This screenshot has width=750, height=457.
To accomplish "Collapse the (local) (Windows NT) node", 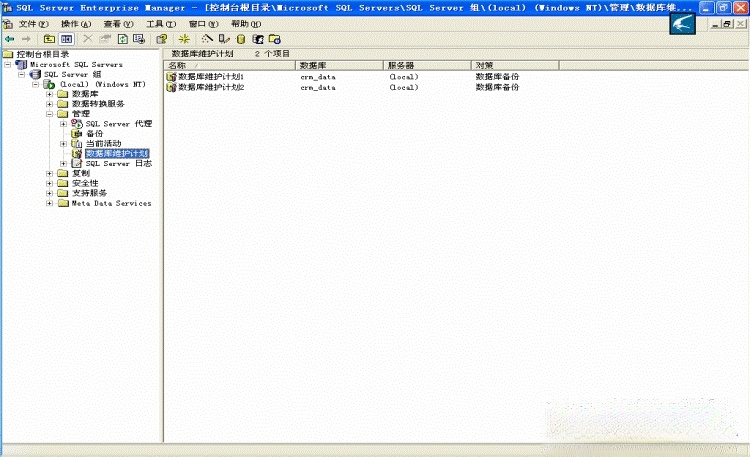I will [35, 84].
